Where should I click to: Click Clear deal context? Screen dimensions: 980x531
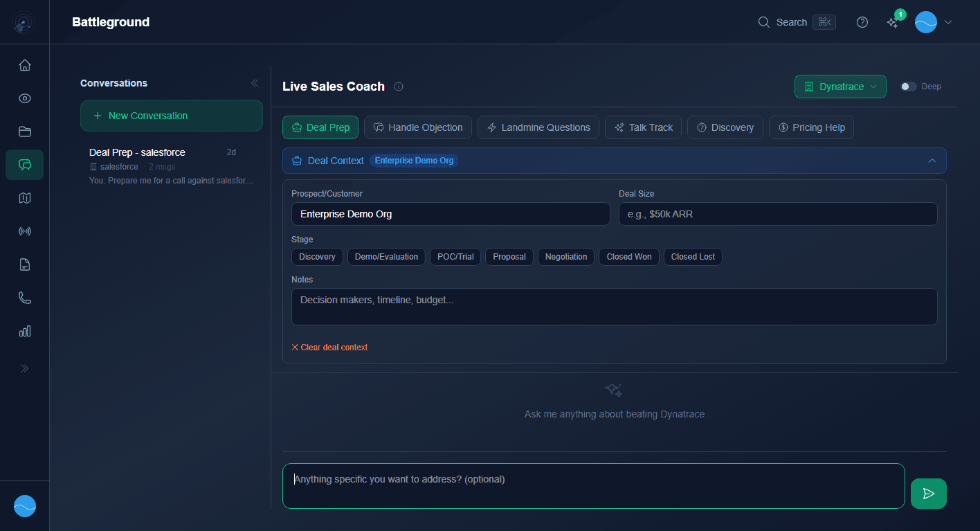(x=329, y=347)
